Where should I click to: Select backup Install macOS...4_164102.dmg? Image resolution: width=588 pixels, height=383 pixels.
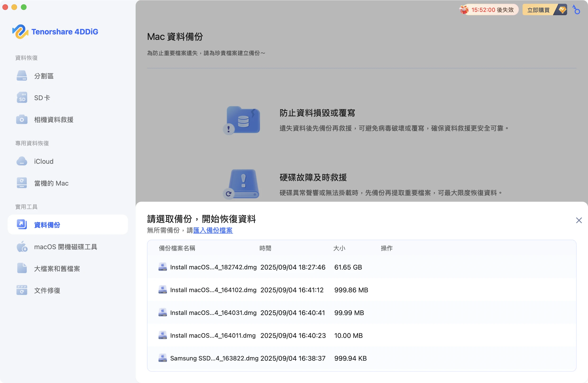[x=362, y=290]
